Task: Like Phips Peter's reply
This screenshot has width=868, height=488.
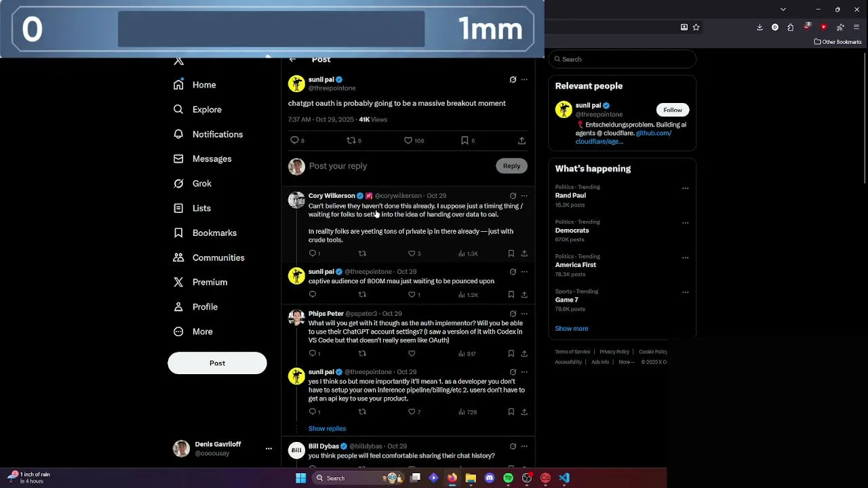Action: coord(412,353)
